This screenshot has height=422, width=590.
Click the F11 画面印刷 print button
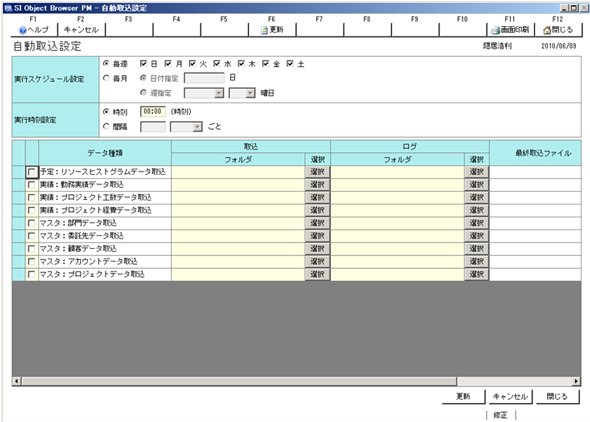510,30
